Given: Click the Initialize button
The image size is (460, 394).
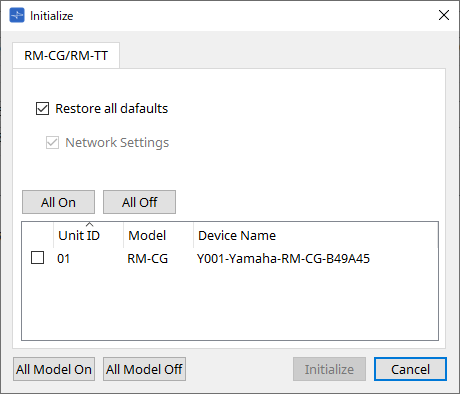Looking at the screenshot, I should (329, 369).
